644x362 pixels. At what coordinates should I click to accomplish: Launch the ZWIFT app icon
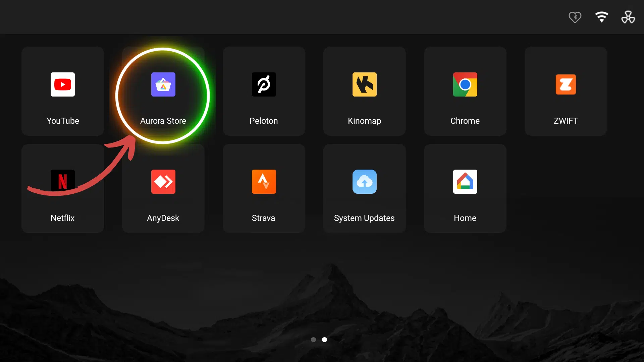coord(566,84)
